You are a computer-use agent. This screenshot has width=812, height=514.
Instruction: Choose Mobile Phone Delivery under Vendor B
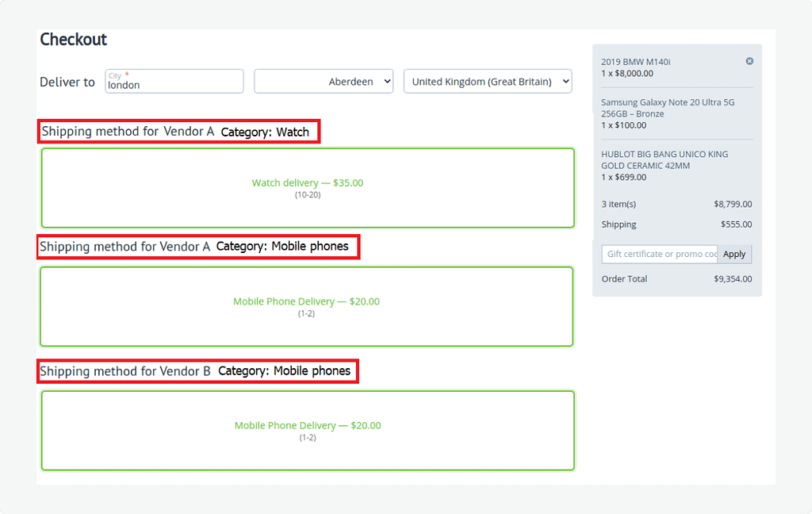click(x=308, y=430)
